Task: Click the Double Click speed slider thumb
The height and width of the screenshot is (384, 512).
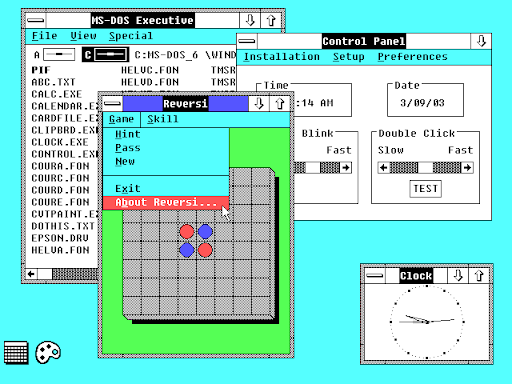Action: point(425,167)
